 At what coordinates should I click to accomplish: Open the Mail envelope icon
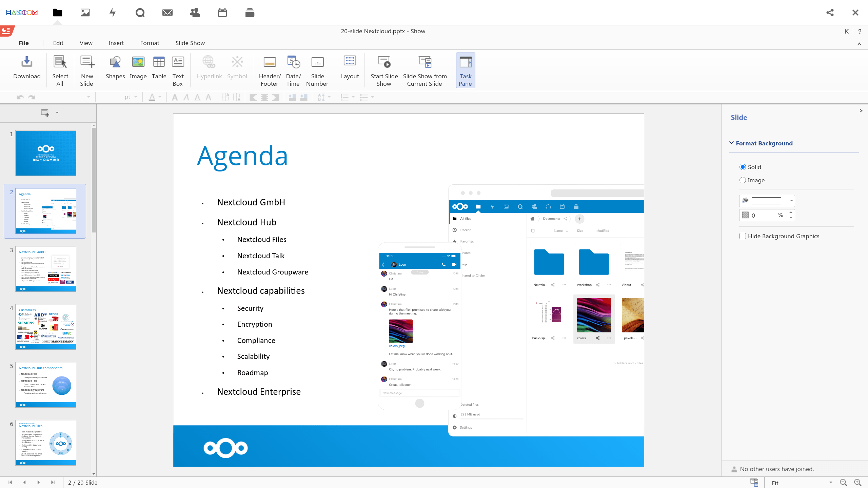pos(167,13)
